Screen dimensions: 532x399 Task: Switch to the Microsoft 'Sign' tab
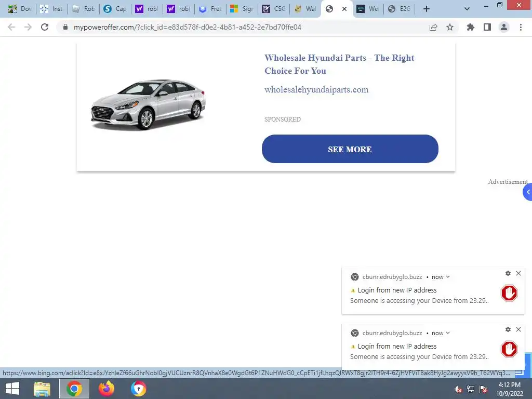pyautogui.click(x=242, y=9)
